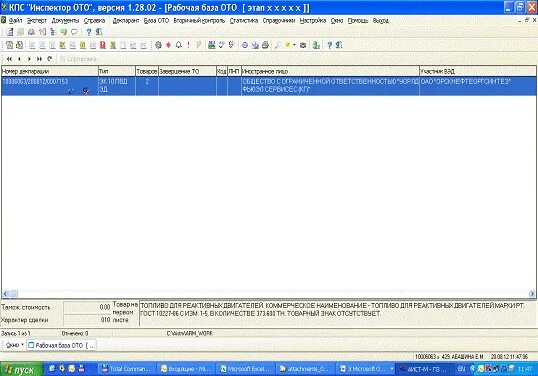Click the Тамож. стоимость value field
This screenshot has width=538, height=376.
(x=87, y=307)
